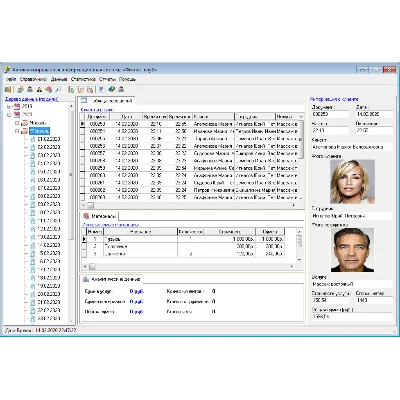Toggle the expand box beside Февраль
Screen dimensions: 400x400
click(17, 131)
